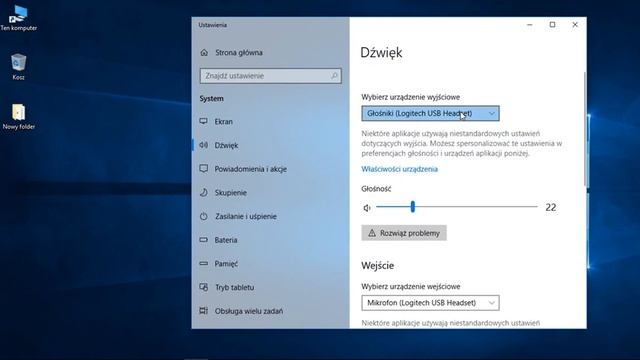The width and height of the screenshot is (640, 360).
Task: Click the Wybierz urządzenie wejściowe label
Action: pos(411,287)
